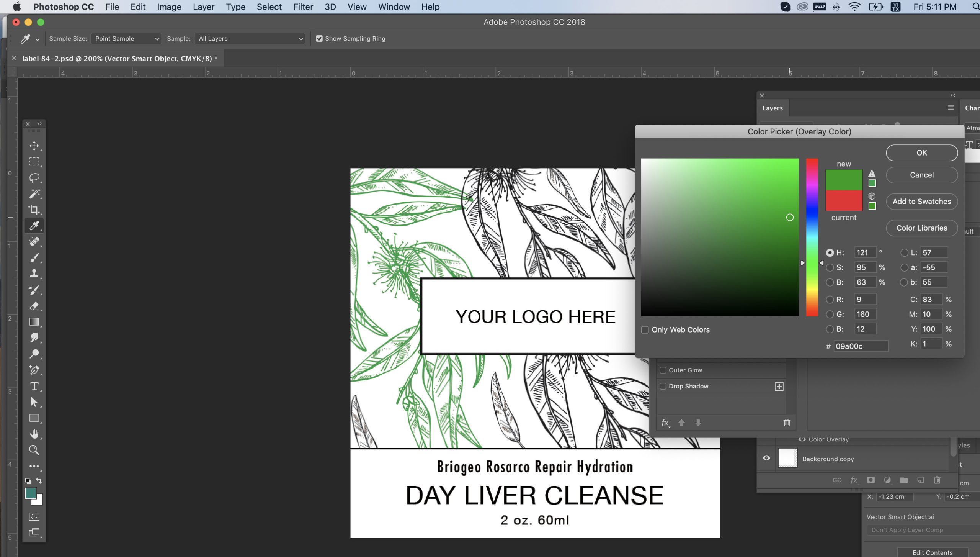The height and width of the screenshot is (557, 980).
Task: Select the Move tool
Action: (x=34, y=146)
